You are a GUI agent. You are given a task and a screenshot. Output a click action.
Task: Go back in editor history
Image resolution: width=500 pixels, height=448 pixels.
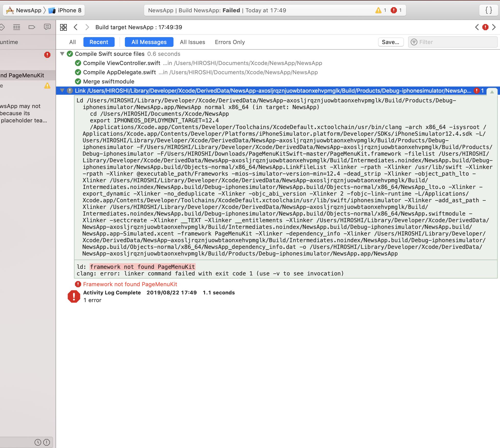[x=75, y=27]
